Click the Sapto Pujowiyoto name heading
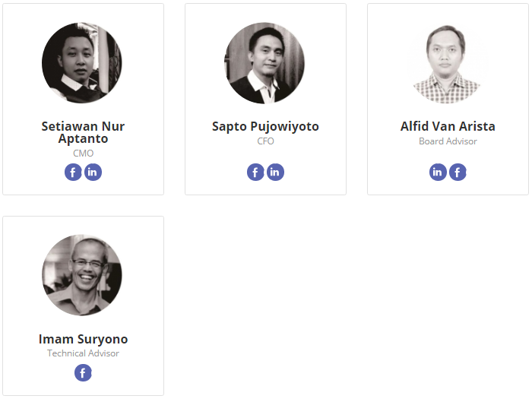The image size is (532, 402). pos(265,126)
